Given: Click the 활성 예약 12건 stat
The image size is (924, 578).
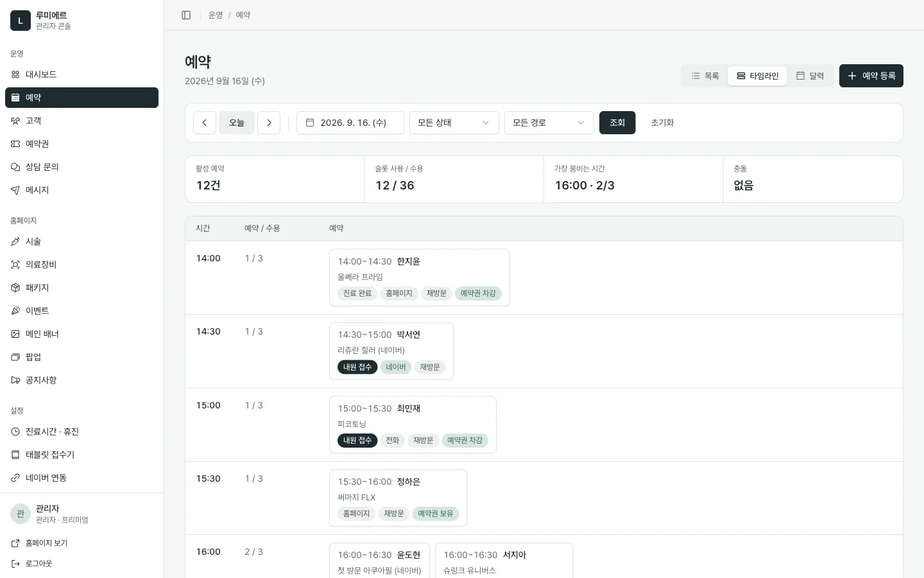Looking at the screenshot, I should point(275,179).
